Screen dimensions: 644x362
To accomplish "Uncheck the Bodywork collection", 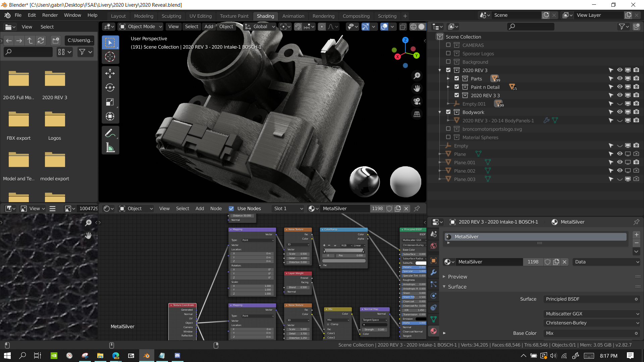I will (448, 112).
